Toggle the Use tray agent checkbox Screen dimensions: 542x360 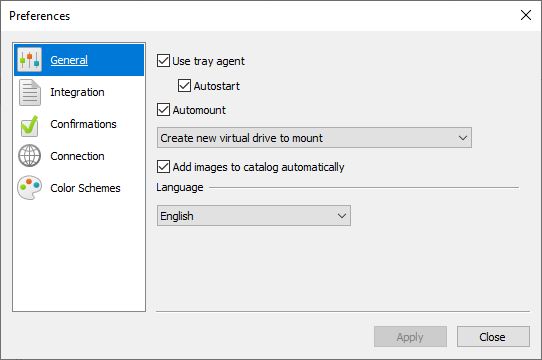point(163,61)
